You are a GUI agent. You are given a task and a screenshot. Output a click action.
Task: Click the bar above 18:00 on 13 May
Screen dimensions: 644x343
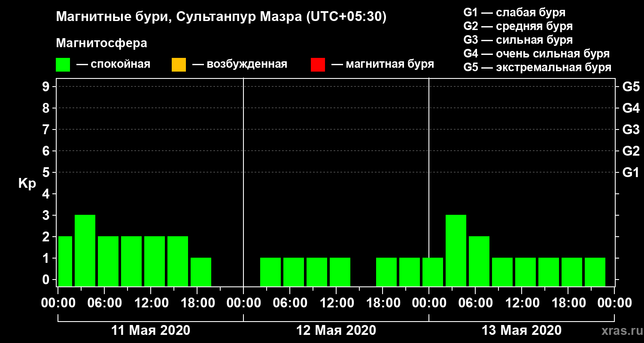pyautogui.click(x=572, y=272)
